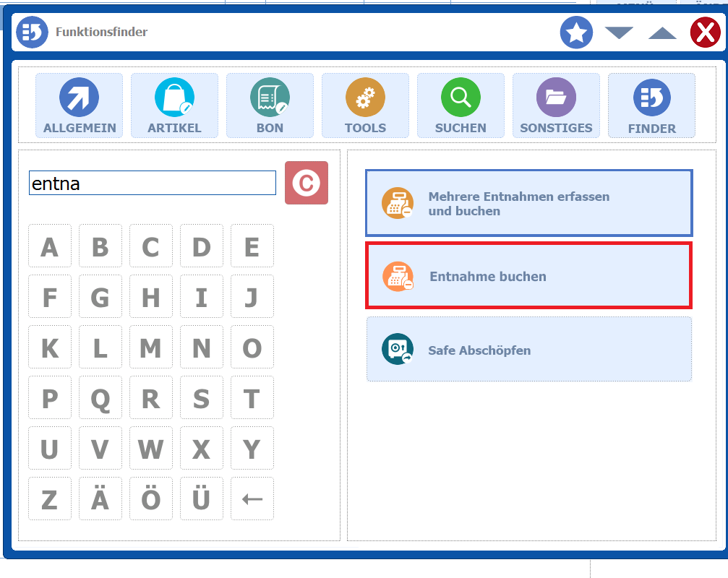Open the ALLGEMEIN category

80,105
